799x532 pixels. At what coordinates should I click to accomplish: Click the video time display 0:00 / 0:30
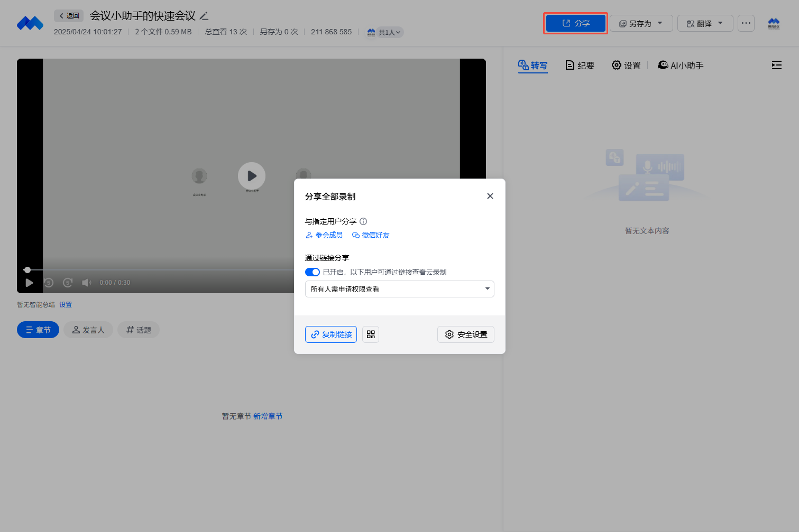(x=115, y=283)
